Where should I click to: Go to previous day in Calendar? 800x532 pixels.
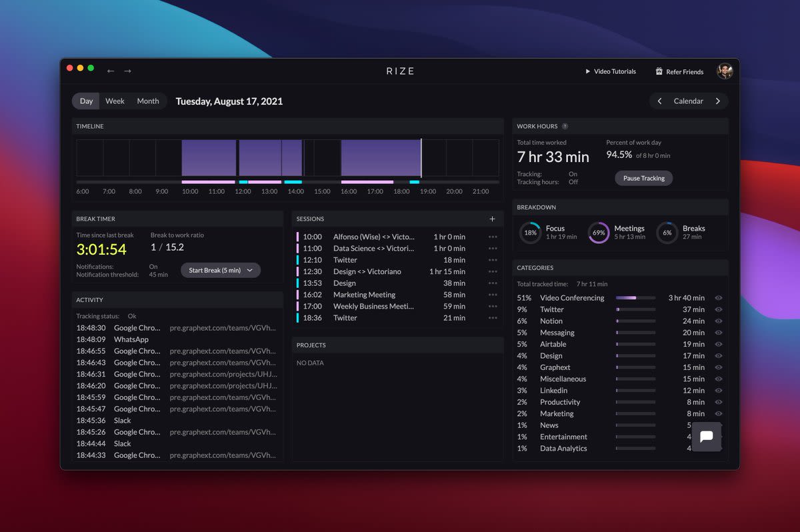[x=659, y=101]
